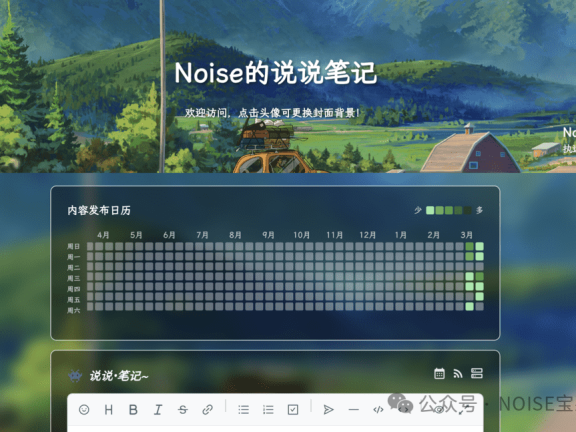Image resolution: width=576 pixels, height=432 pixels.
Task: Toggle italic formatting in the editor
Action: pos(158,409)
